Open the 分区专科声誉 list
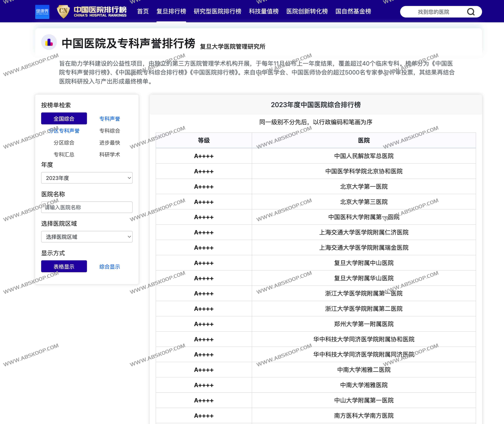The height and width of the screenshot is (424, 504). pos(64,130)
